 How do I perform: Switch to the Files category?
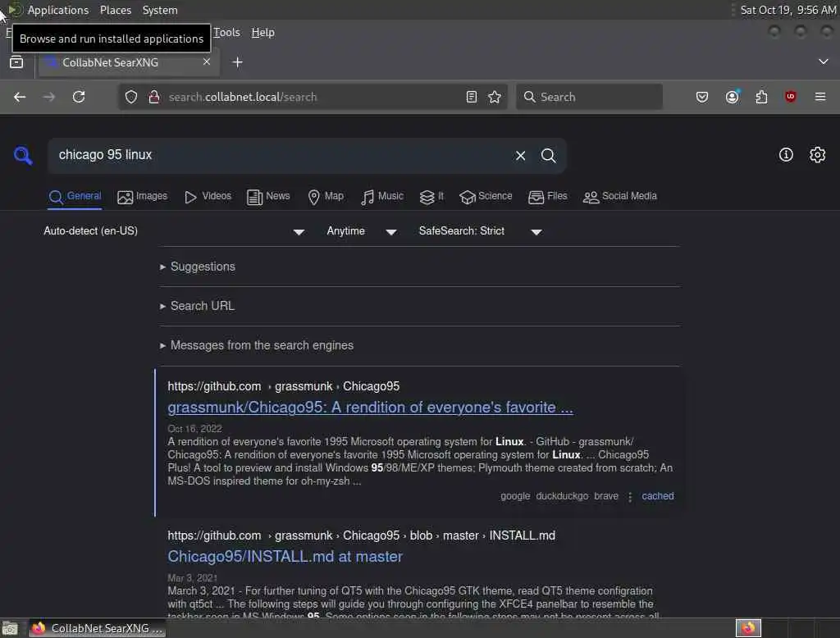click(547, 197)
